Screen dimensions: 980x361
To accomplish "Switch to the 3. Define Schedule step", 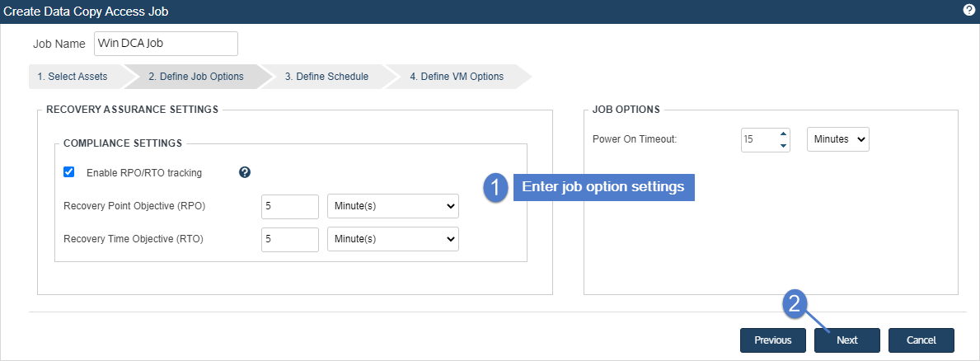I will (326, 76).
